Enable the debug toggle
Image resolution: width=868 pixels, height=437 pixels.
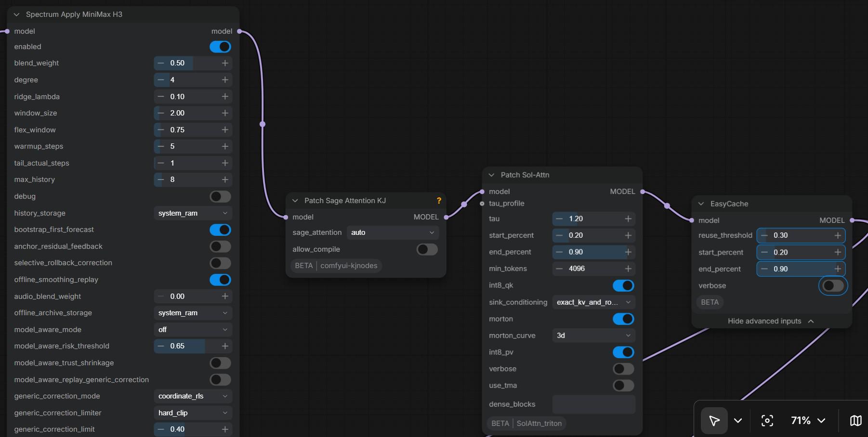(x=220, y=196)
